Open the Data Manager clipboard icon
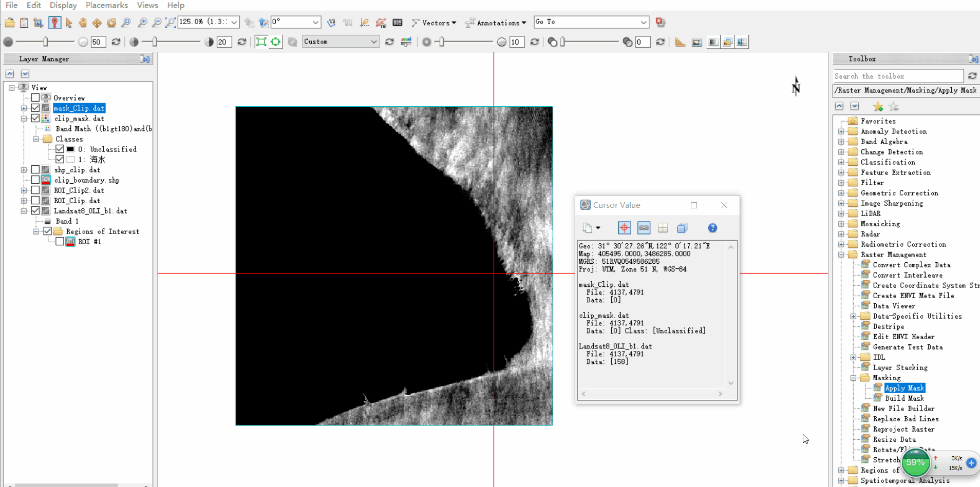This screenshot has width=980, height=487. coord(24,23)
